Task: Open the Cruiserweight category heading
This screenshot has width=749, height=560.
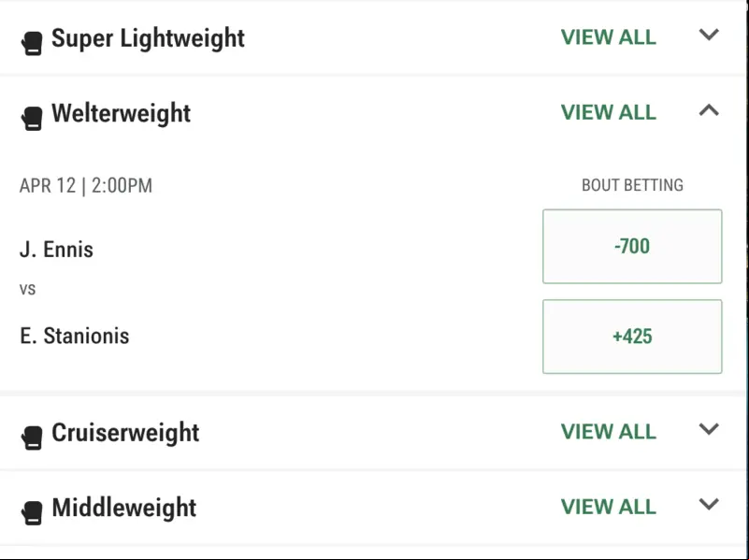Action: (x=125, y=433)
